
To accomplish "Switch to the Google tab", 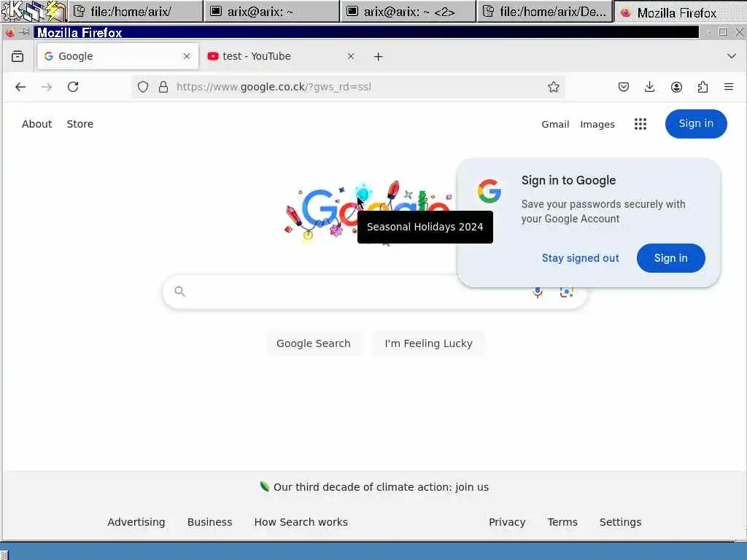I will click(117, 56).
